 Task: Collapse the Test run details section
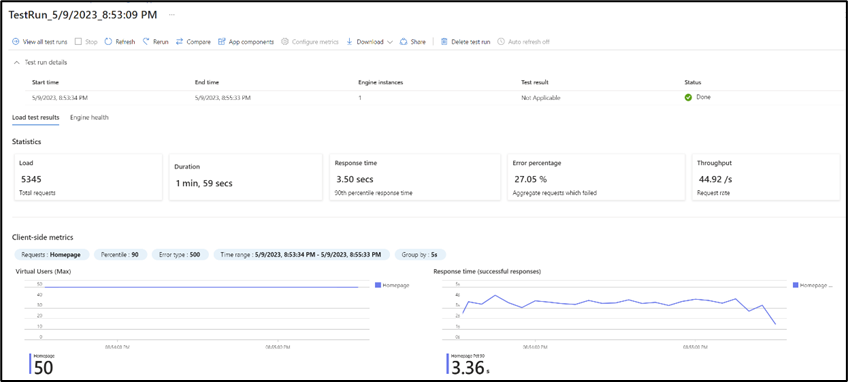[x=16, y=62]
